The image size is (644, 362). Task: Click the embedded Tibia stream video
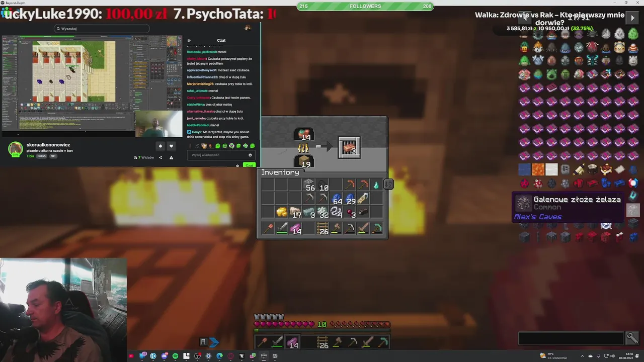coord(92,86)
